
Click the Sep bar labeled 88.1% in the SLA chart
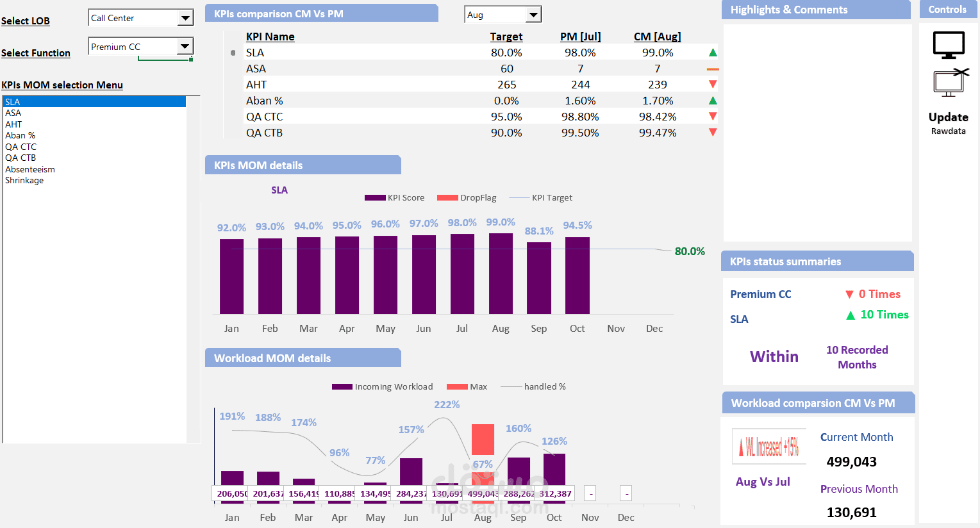(x=539, y=278)
